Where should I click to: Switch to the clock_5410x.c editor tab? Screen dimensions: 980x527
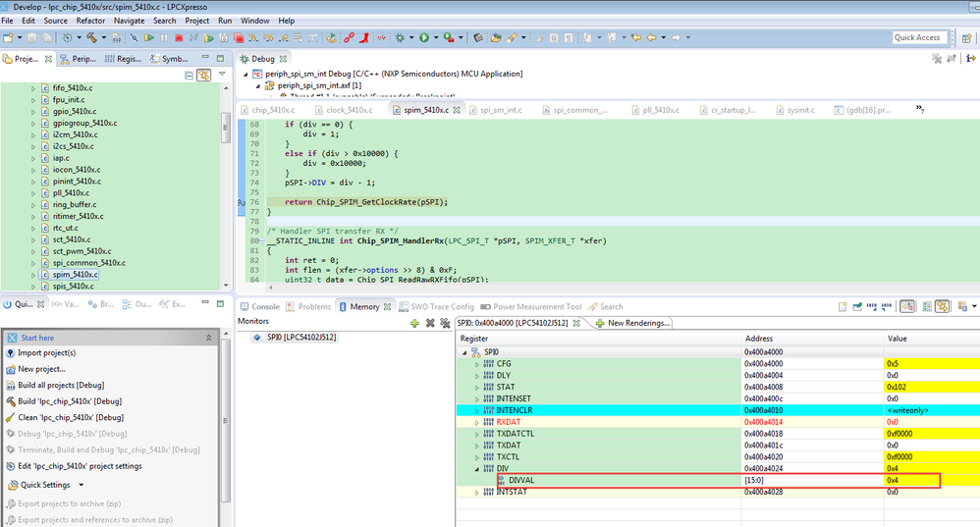pos(347,110)
